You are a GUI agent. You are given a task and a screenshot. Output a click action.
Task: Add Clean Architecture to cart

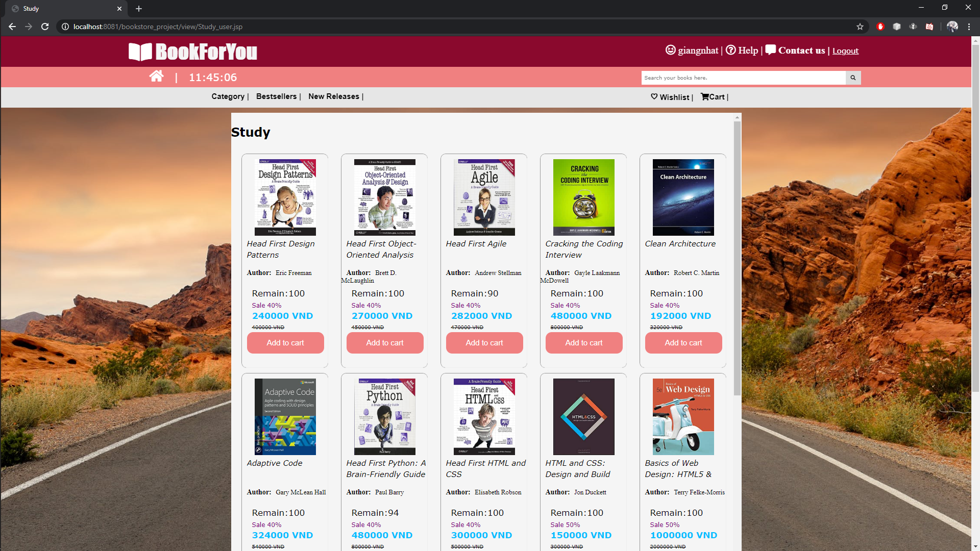pos(683,343)
